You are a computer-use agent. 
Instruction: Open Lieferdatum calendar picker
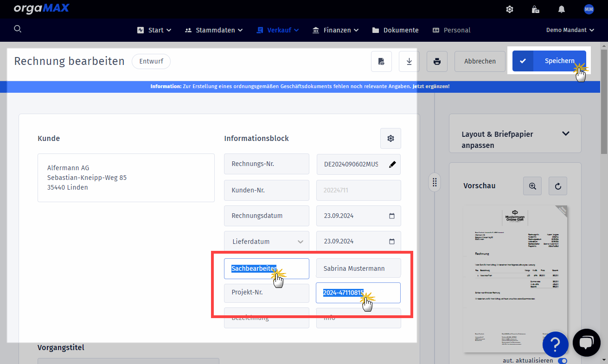392,241
